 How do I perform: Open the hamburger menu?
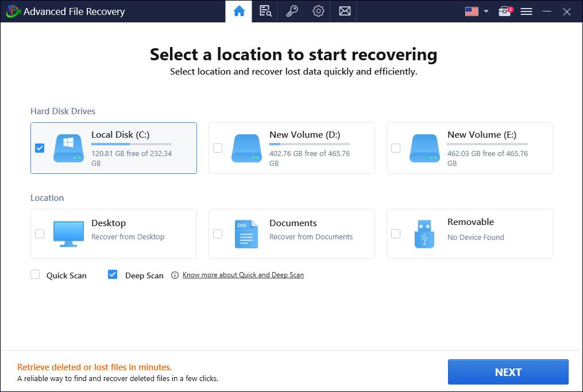pos(526,11)
